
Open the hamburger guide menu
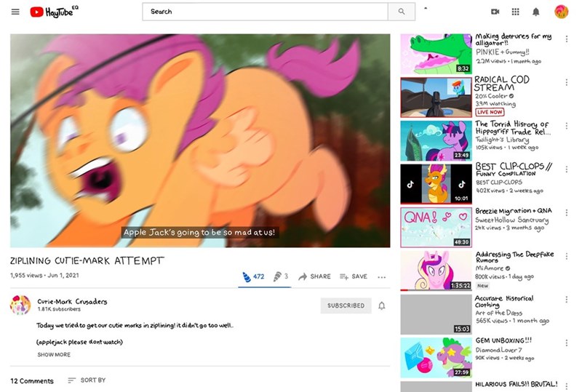point(15,12)
